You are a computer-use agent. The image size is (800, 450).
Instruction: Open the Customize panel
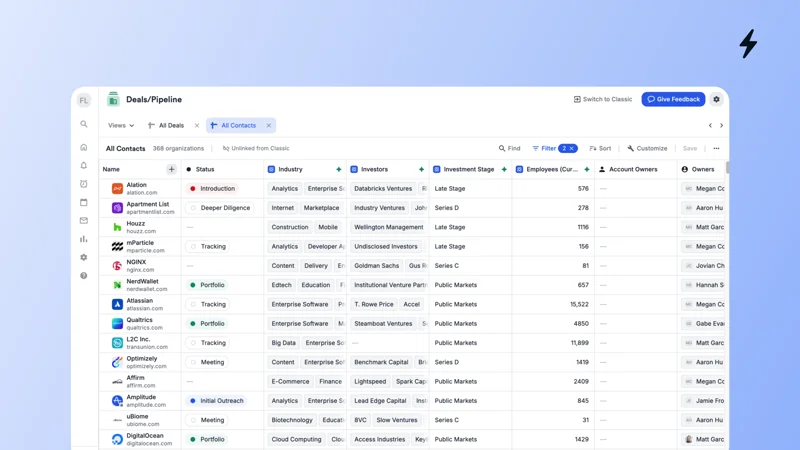pyautogui.click(x=647, y=148)
